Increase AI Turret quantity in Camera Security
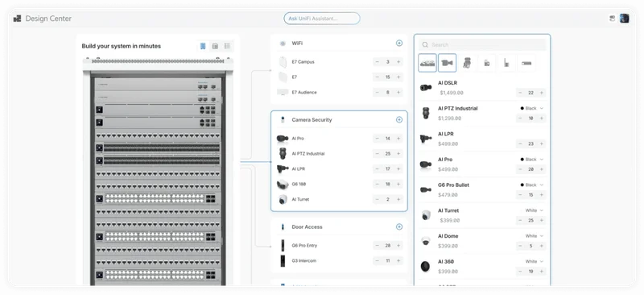Viewport: 644px width, 295px height. coord(398,199)
